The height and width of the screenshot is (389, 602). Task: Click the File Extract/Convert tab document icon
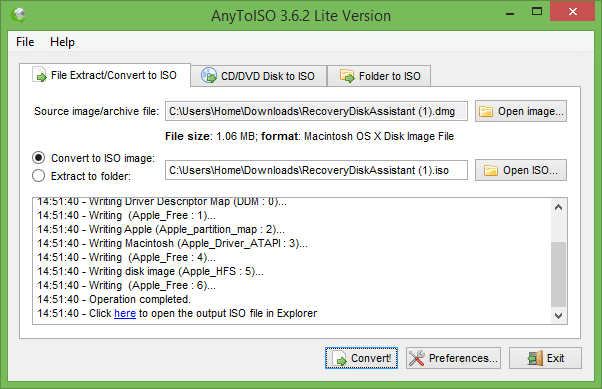(x=40, y=74)
